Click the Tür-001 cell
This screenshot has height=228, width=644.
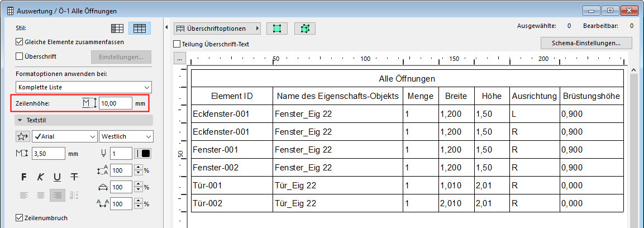tap(232, 186)
